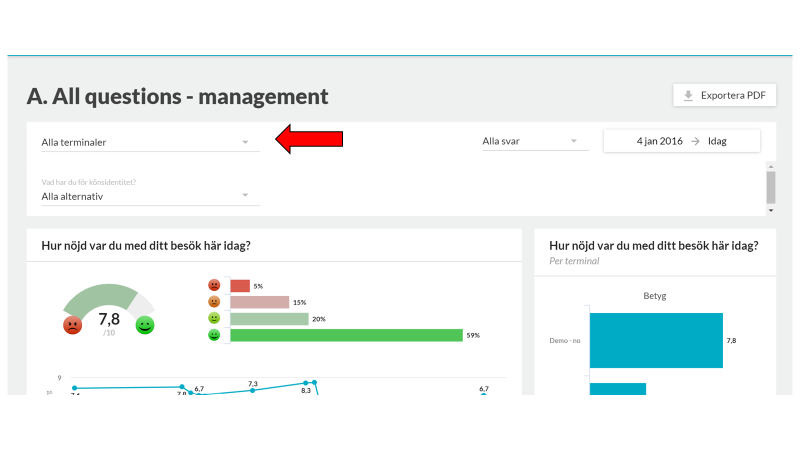
Task: Click the 'A. All questions - management' heading
Action: click(x=178, y=96)
